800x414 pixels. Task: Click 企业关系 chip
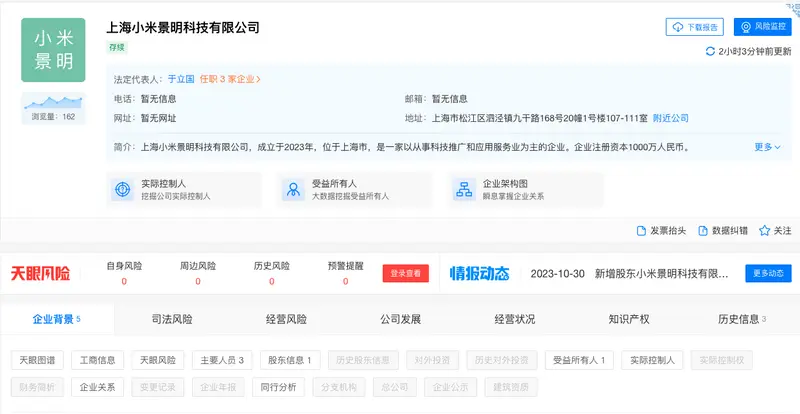click(97, 387)
